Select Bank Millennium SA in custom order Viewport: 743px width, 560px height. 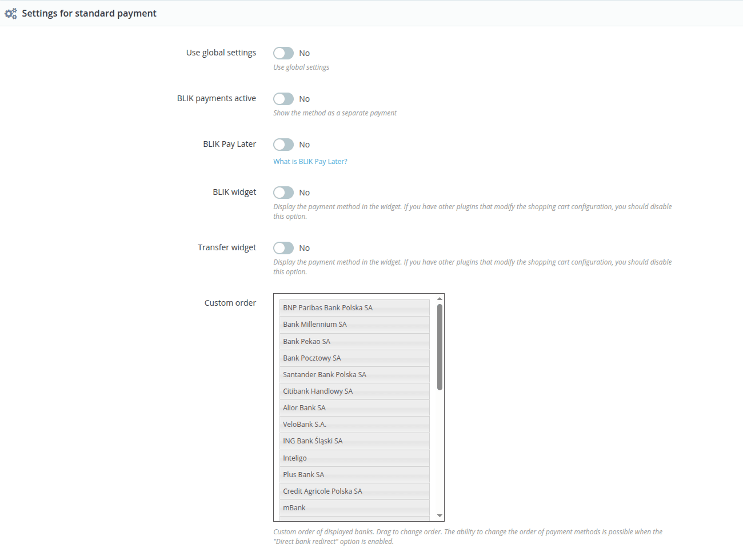click(x=354, y=325)
